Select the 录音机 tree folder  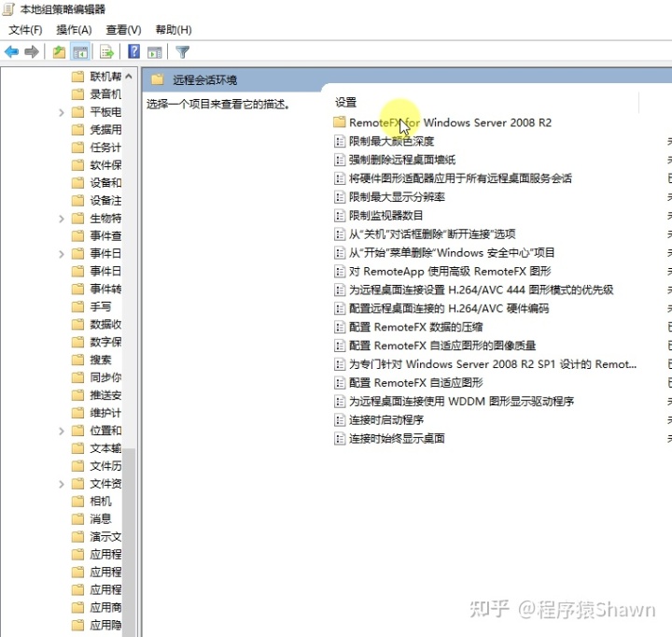click(x=96, y=94)
